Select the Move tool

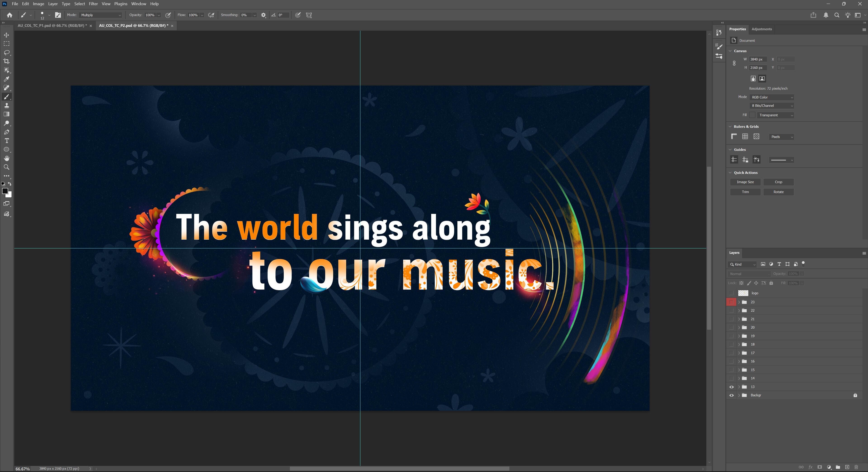6,35
